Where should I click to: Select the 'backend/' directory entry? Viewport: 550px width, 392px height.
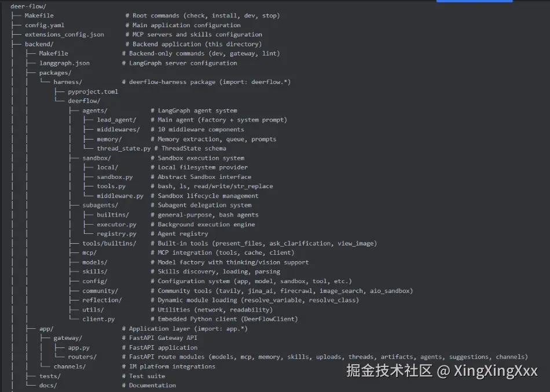[x=39, y=44]
